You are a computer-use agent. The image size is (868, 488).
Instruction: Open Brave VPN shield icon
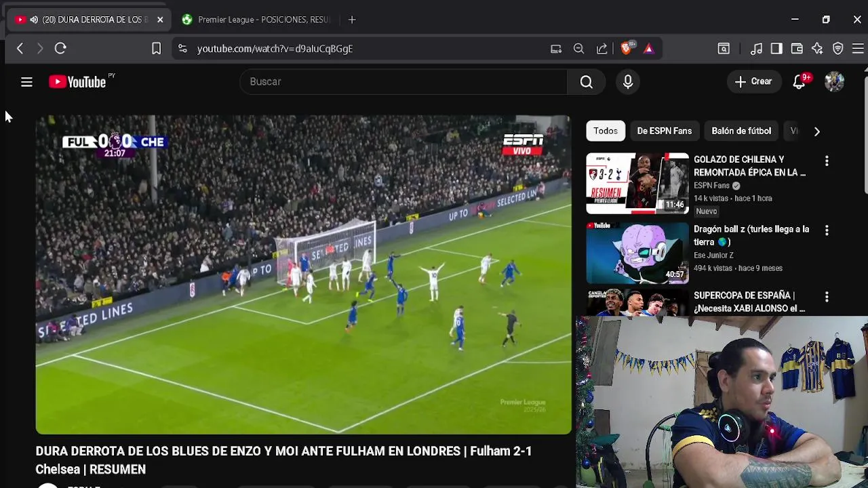(x=838, y=49)
